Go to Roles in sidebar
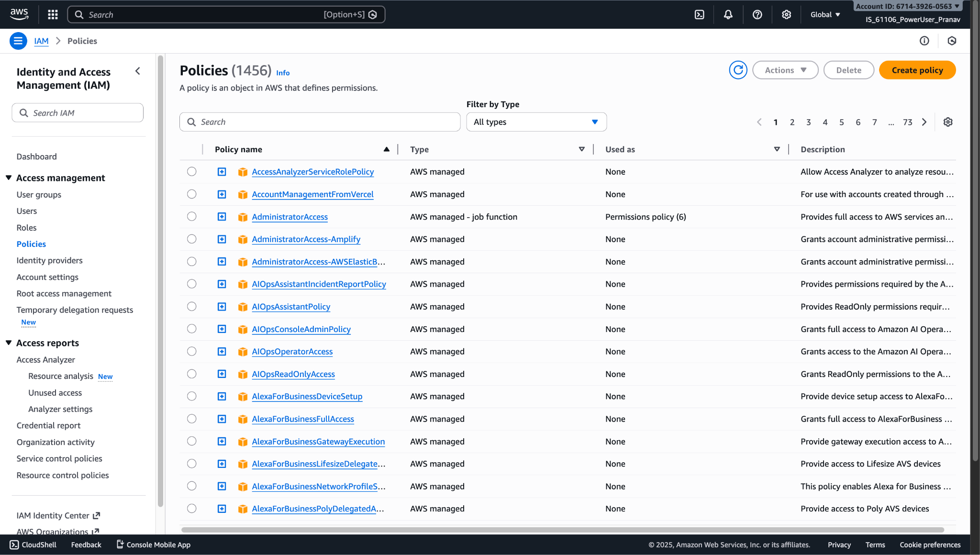This screenshot has width=980, height=555. point(26,228)
